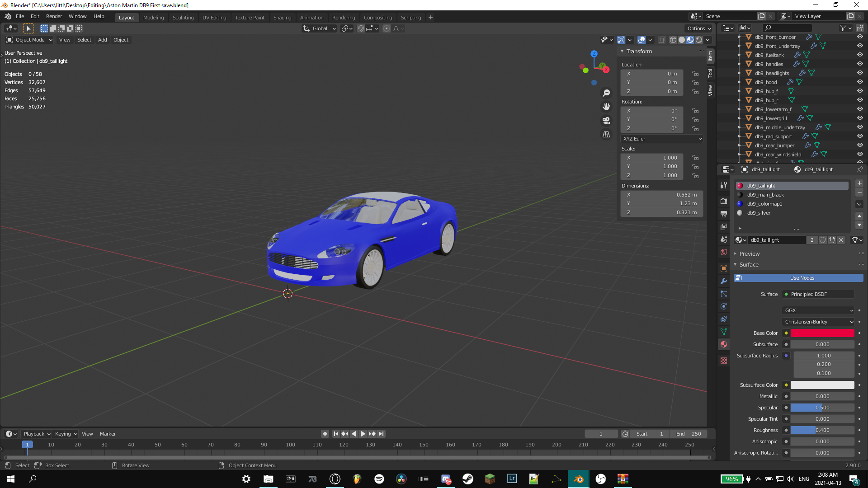Viewport: 868px width, 488px height.
Task: Toggle X-ray display in viewport header
Action: [x=661, y=40]
